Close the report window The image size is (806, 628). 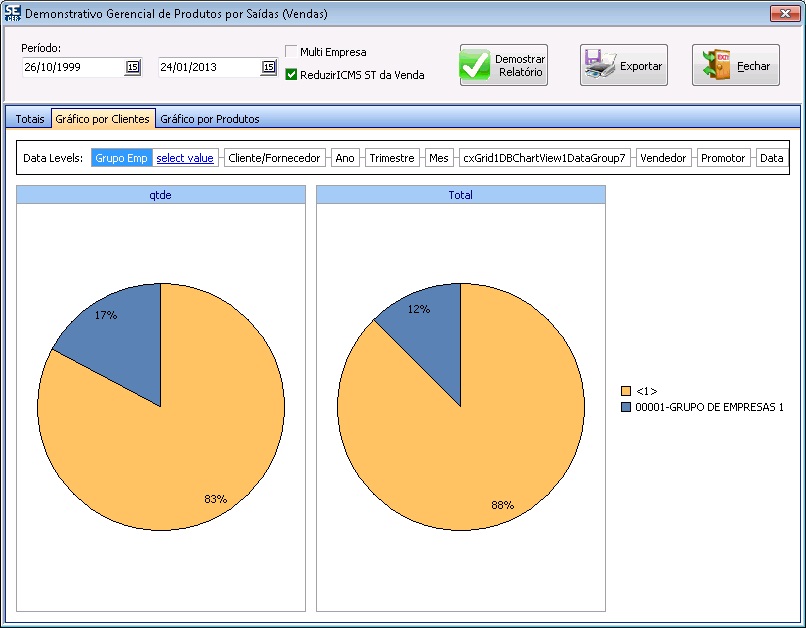(x=783, y=14)
